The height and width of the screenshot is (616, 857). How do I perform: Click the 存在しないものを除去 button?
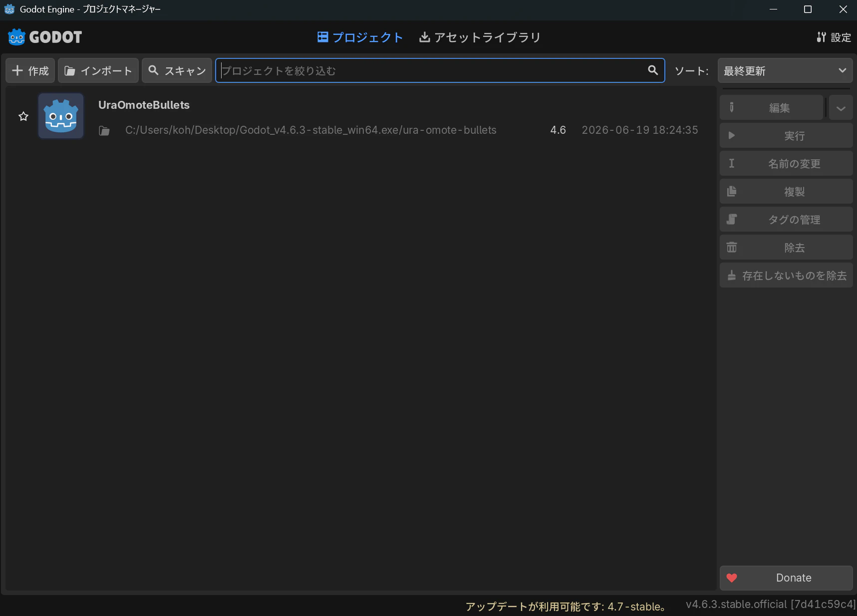point(786,276)
